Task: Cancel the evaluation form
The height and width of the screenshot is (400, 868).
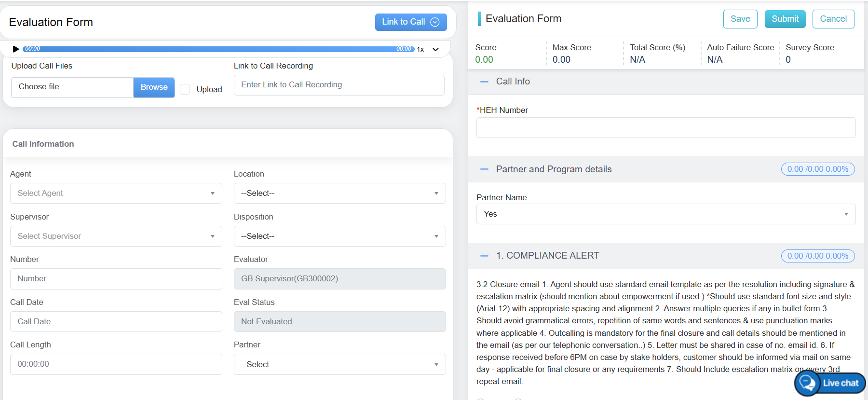Action: coord(833,19)
